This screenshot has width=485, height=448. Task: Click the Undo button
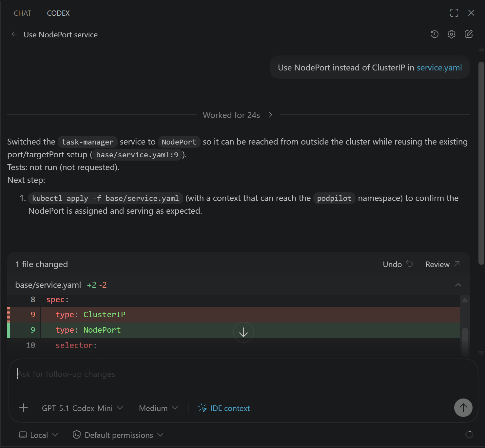click(398, 264)
